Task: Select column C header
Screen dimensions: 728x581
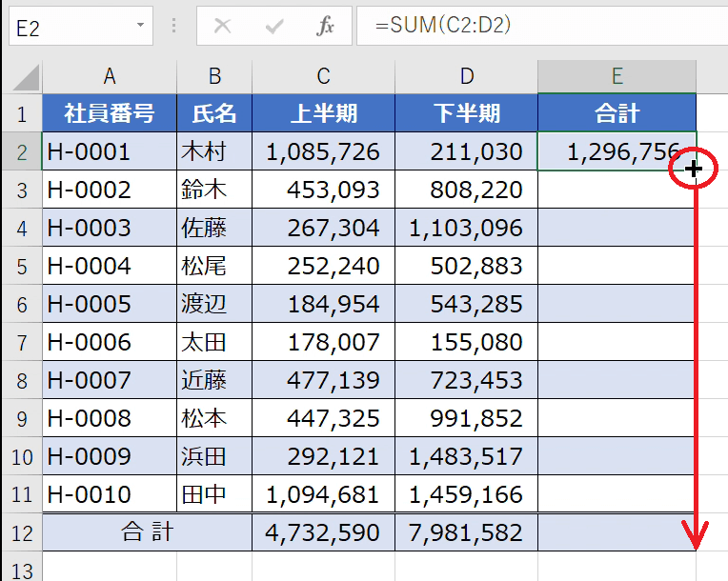Action: coord(323,77)
